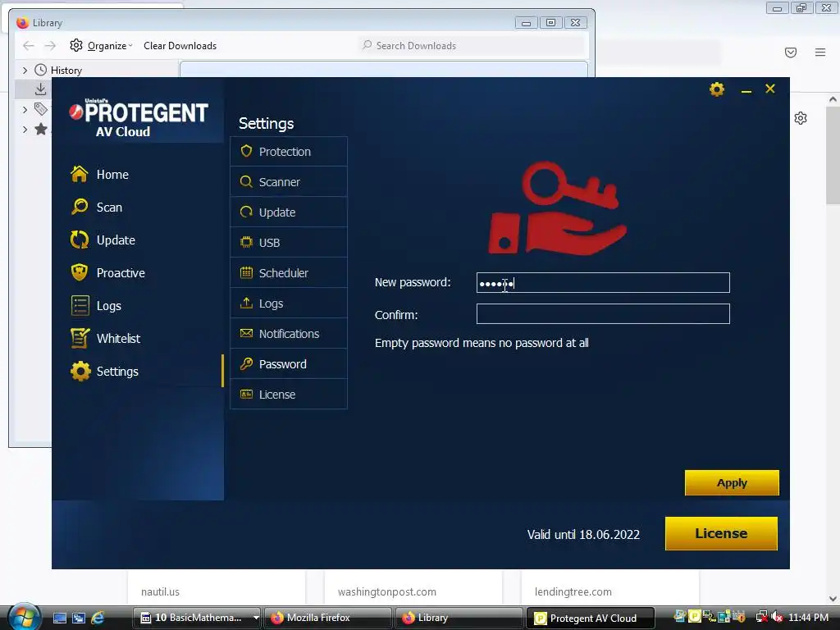Click the Protegent AV Cloud logo
This screenshot has height=630, width=840.
tap(139, 118)
